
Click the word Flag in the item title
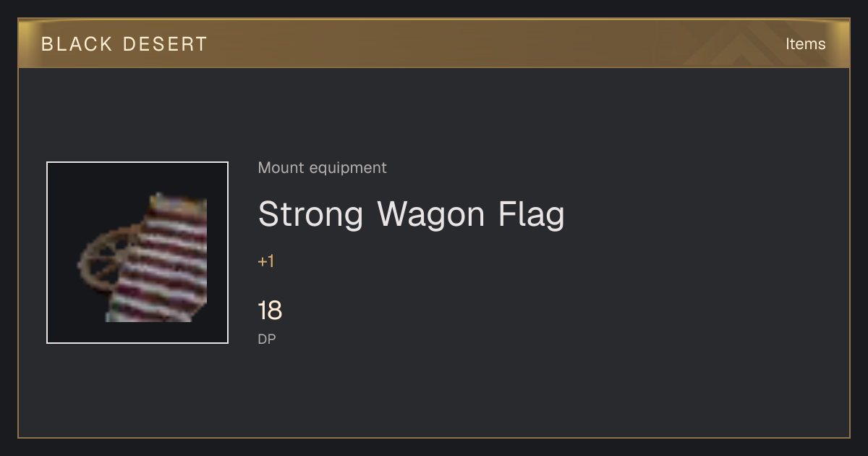pos(532,214)
